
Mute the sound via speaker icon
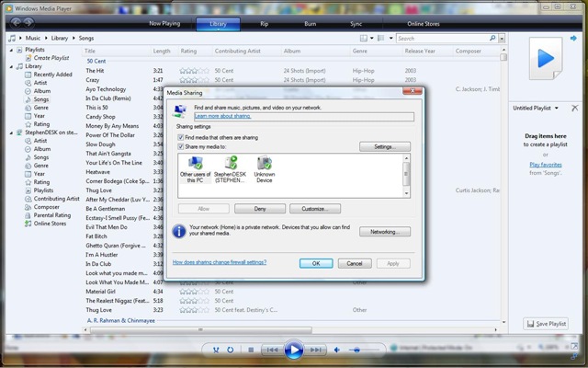[x=337, y=350]
